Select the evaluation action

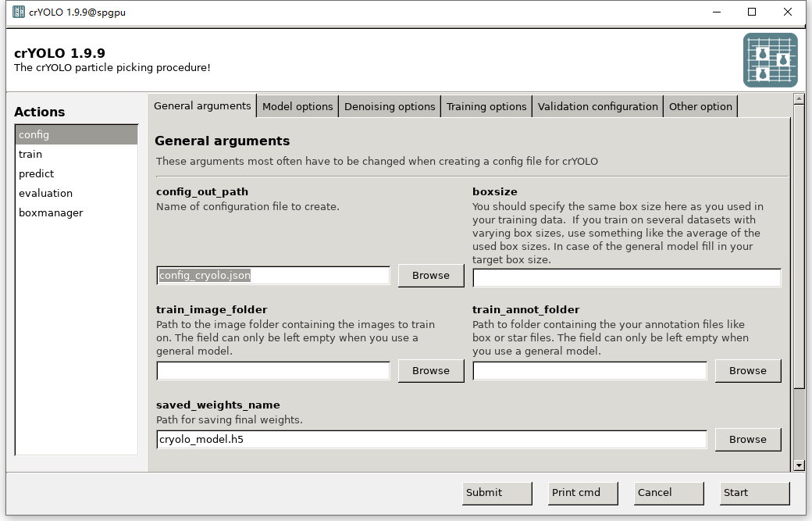(x=77, y=193)
